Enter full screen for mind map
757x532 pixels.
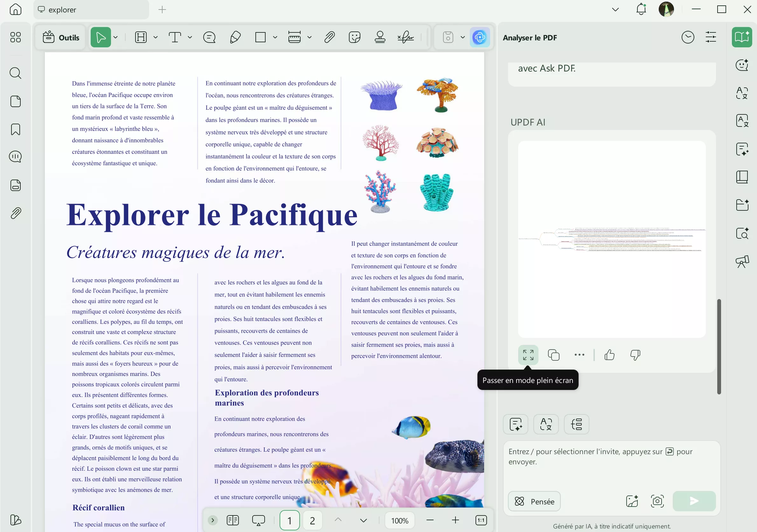pos(528,355)
